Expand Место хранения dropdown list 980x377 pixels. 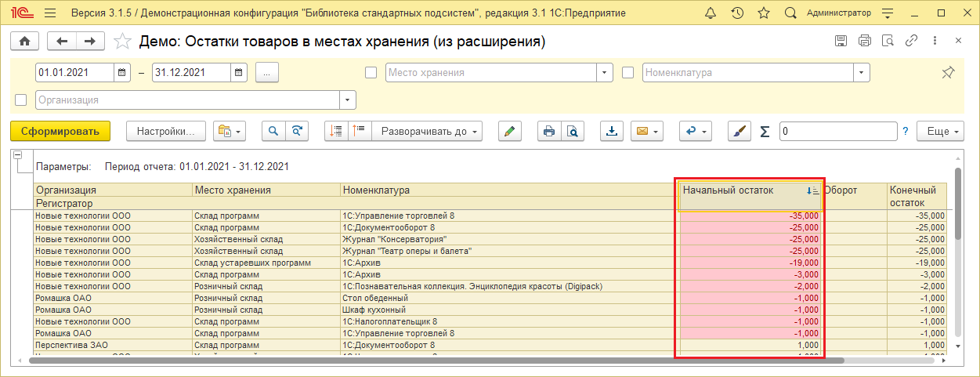605,72
